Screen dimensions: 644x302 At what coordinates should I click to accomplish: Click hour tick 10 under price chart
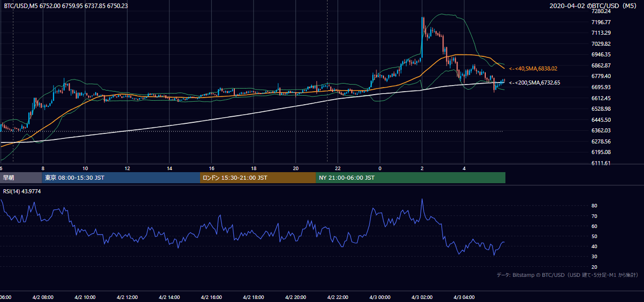[x=85, y=168]
